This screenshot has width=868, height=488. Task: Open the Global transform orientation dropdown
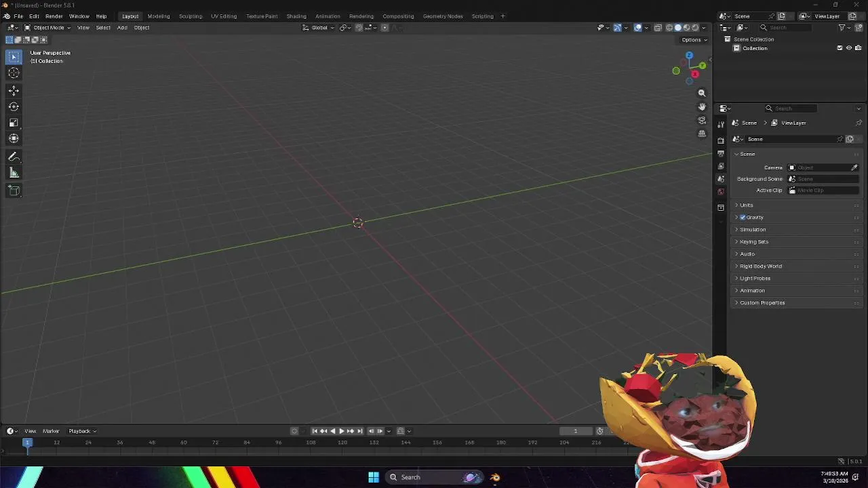(319, 28)
